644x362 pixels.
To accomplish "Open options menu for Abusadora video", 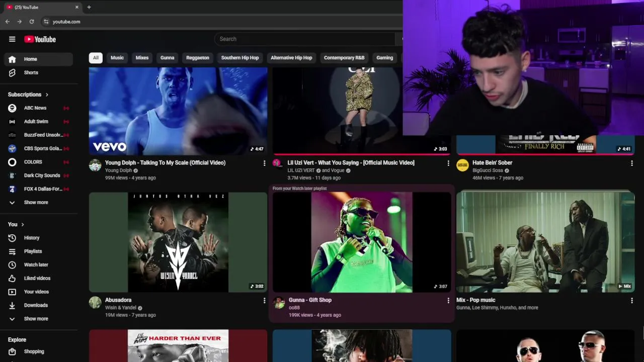I will (264, 300).
